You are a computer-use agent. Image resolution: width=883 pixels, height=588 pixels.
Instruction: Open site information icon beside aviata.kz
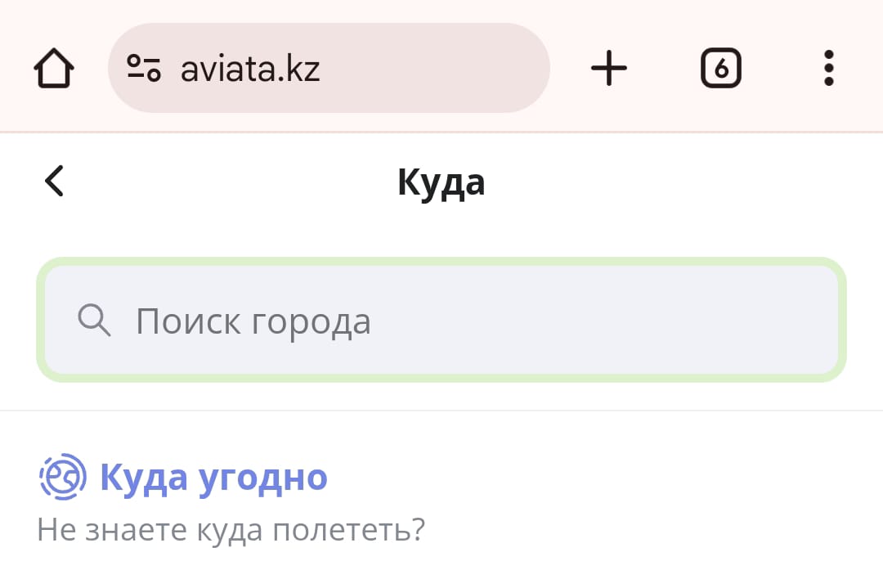pos(144,69)
